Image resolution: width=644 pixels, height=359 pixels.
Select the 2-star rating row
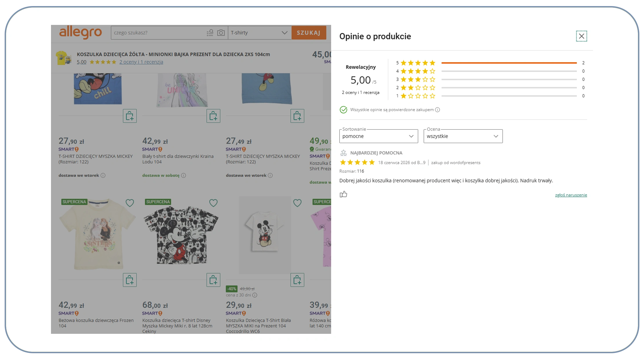pos(490,87)
